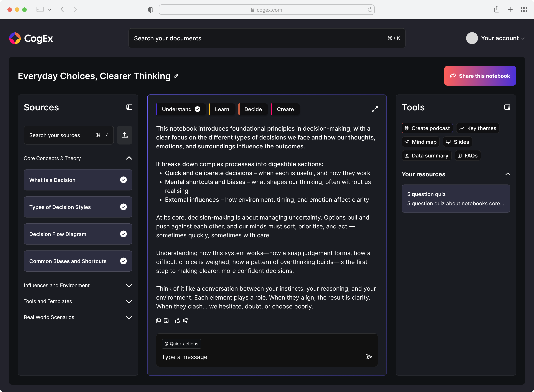Screen dimensions: 534x392
Task: Expand the Influences and Environment section
Action: point(129,285)
